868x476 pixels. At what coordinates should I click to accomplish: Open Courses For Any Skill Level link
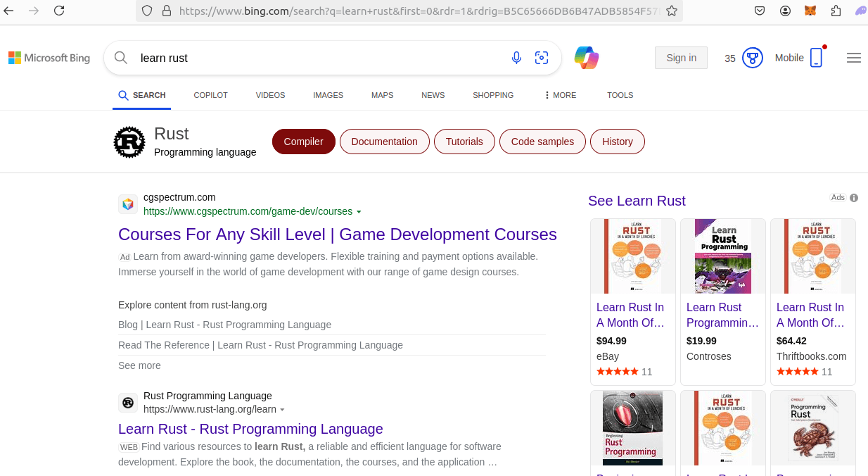pyautogui.click(x=338, y=234)
